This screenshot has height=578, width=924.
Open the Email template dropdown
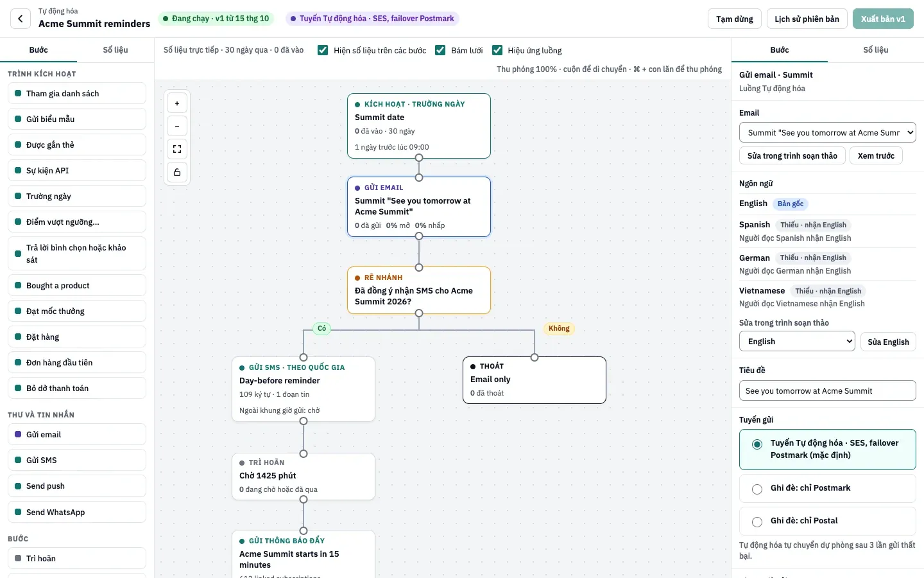(827, 133)
